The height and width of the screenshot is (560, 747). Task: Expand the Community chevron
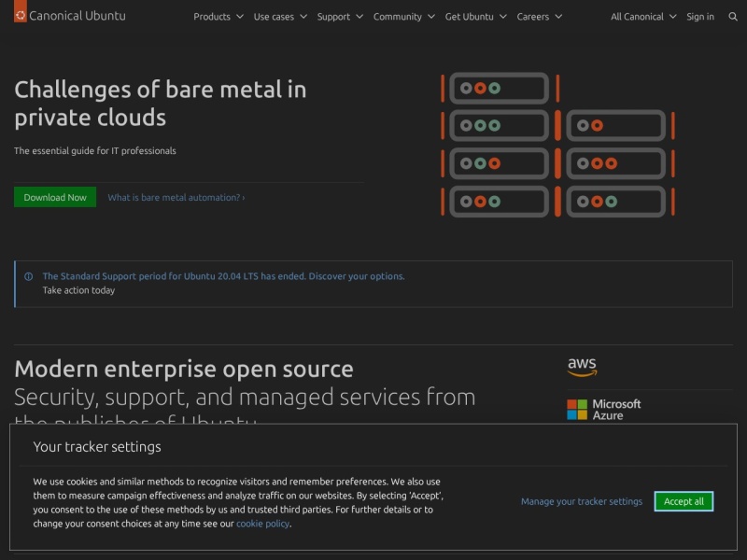(431, 17)
